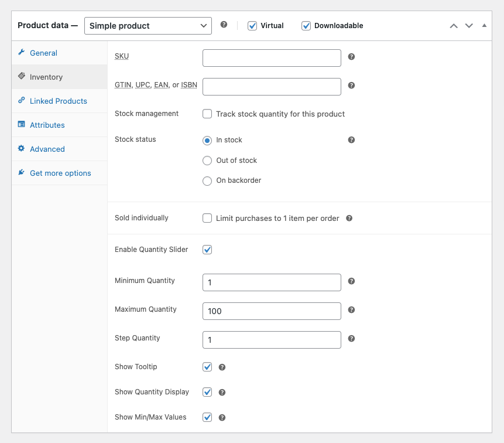Uncheck the Virtual checkbox
This screenshot has width=504, height=443.
(x=252, y=26)
